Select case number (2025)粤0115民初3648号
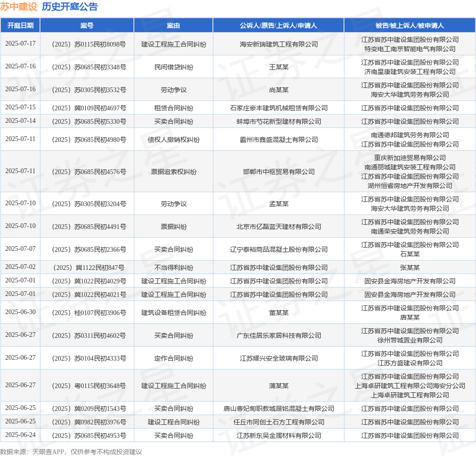The height and width of the screenshot is (456, 476). click(89, 386)
